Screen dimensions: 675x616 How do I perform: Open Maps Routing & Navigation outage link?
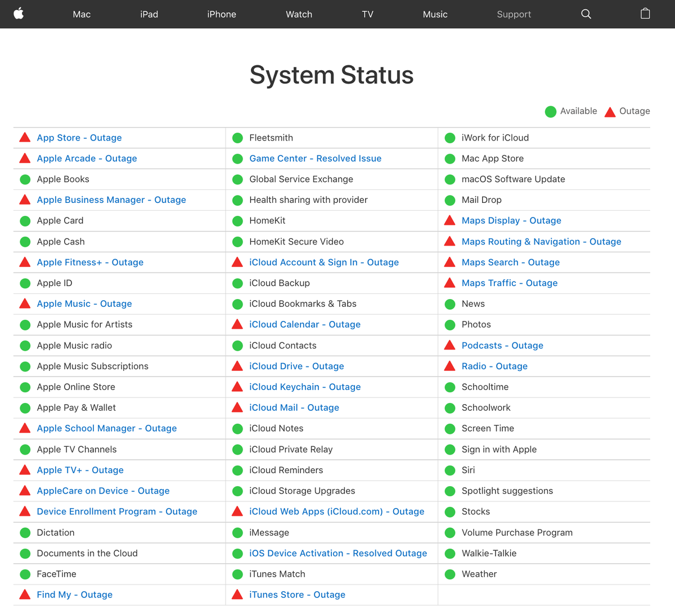(x=542, y=242)
